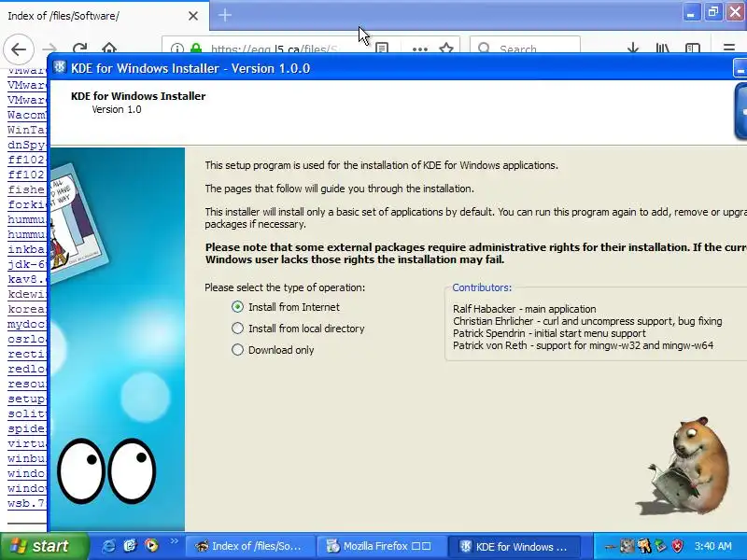Click KDE gear icon in installer title bar
This screenshot has height=560, width=747.
point(60,67)
